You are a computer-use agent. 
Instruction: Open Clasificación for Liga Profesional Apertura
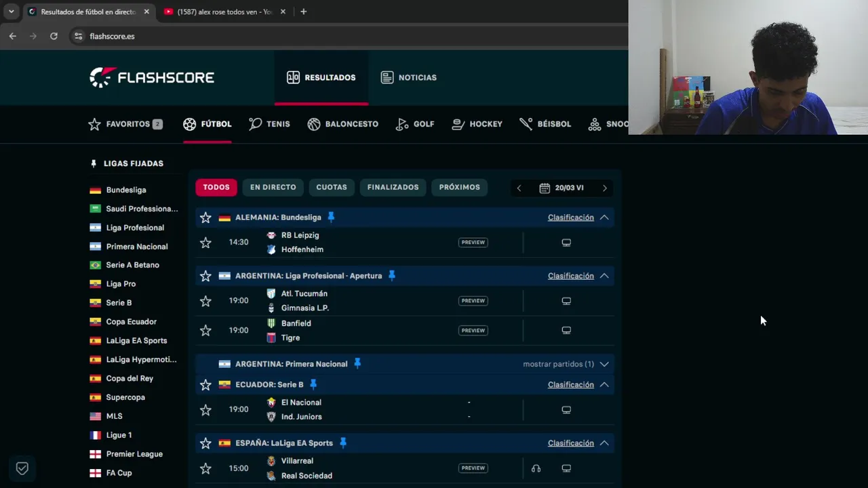(x=570, y=276)
